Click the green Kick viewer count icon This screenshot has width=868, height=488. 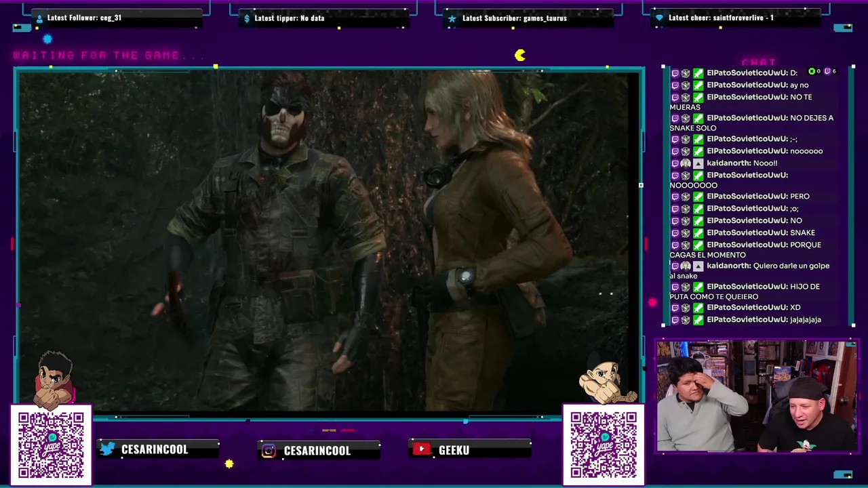point(812,71)
